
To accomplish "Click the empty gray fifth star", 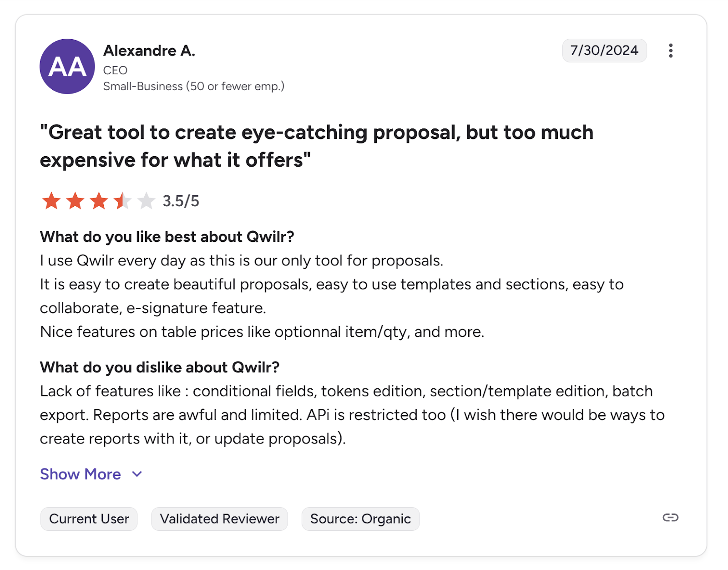I will tap(146, 201).
